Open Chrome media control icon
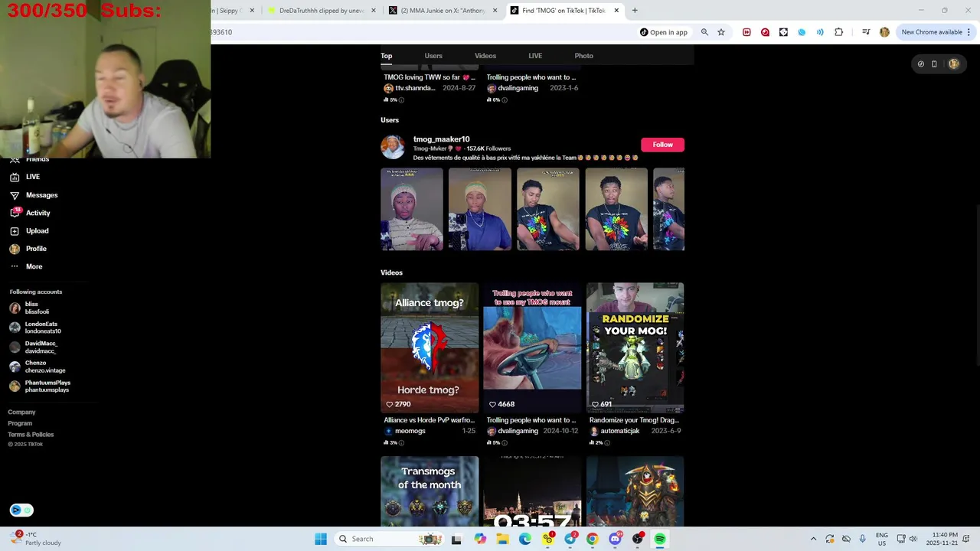The width and height of the screenshot is (980, 551). [866, 32]
